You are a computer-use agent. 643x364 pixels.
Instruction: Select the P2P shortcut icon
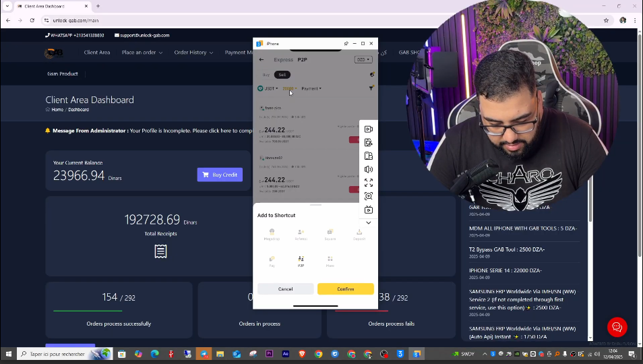click(301, 261)
